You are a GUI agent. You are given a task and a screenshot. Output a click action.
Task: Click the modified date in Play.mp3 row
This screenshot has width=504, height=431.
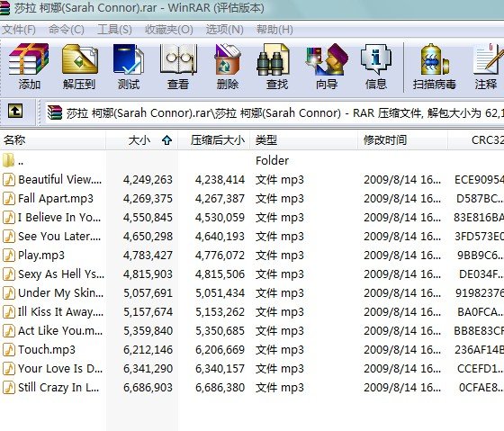click(x=402, y=256)
